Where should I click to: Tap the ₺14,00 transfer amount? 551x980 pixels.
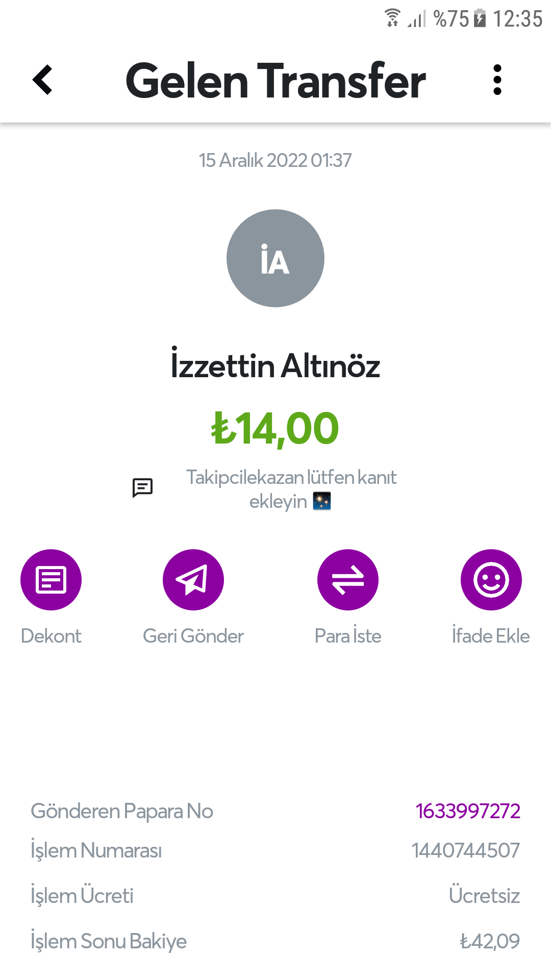pyautogui.click(x=275, y=429)
